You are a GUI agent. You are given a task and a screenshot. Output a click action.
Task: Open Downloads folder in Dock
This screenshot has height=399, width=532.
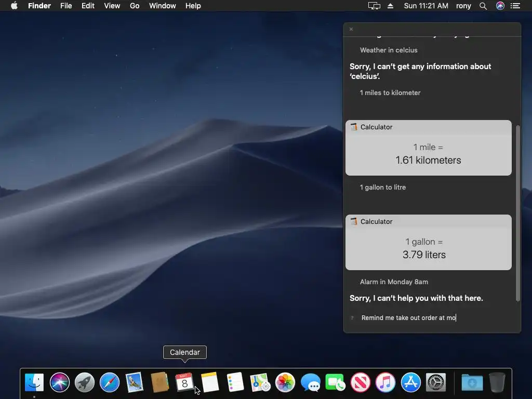472,382
